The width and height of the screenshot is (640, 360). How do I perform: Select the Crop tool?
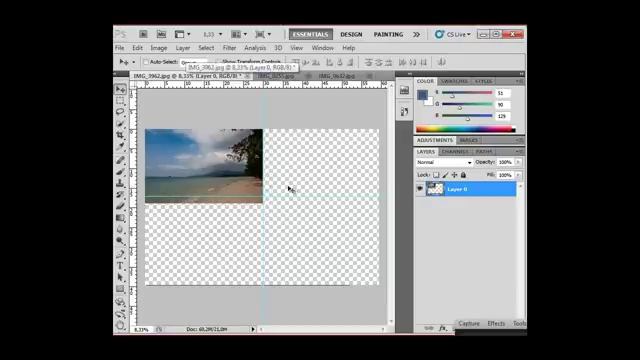point(120,135)
